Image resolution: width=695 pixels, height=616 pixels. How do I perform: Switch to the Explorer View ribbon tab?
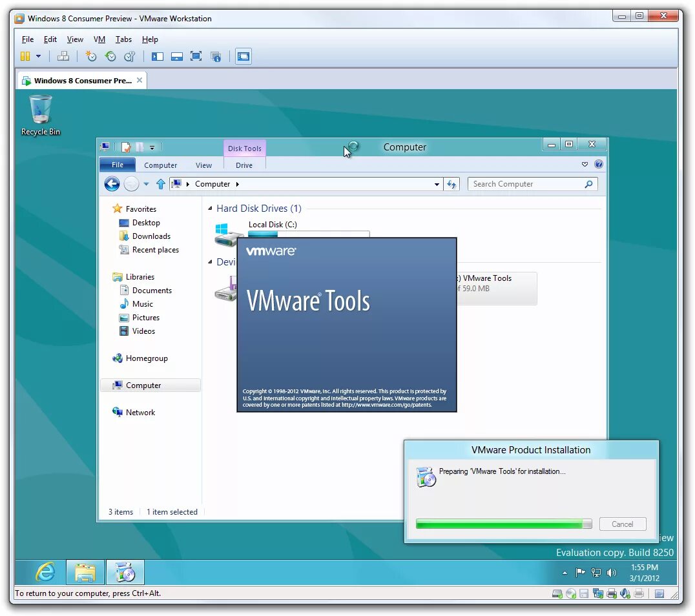click(x=204, y=165)
